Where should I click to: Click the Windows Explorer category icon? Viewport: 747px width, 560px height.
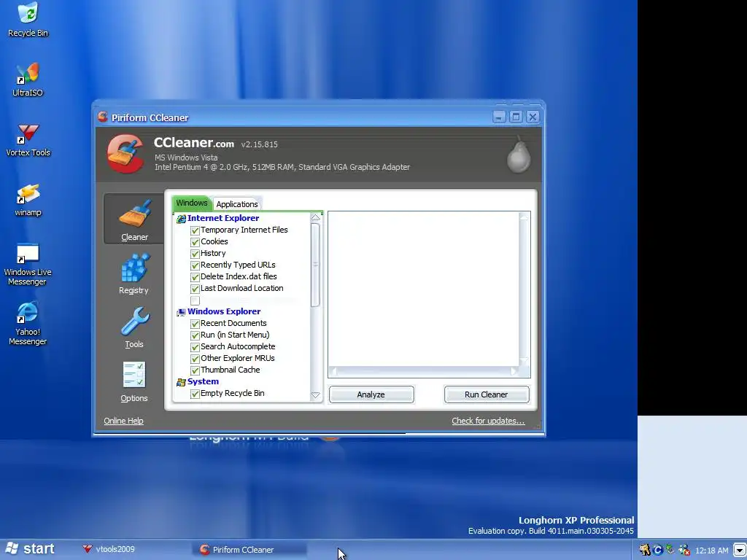tap(181, 312)
